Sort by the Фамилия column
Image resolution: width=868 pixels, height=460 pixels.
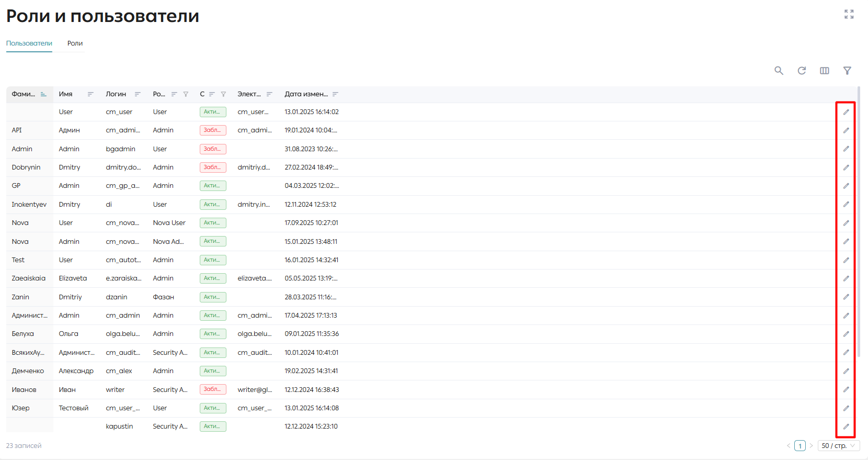point(43,94)
